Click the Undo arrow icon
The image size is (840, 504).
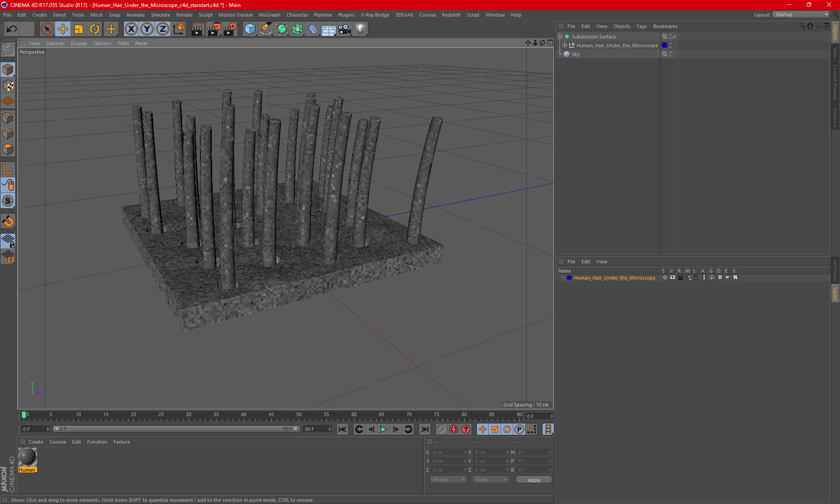click(12, 29)
